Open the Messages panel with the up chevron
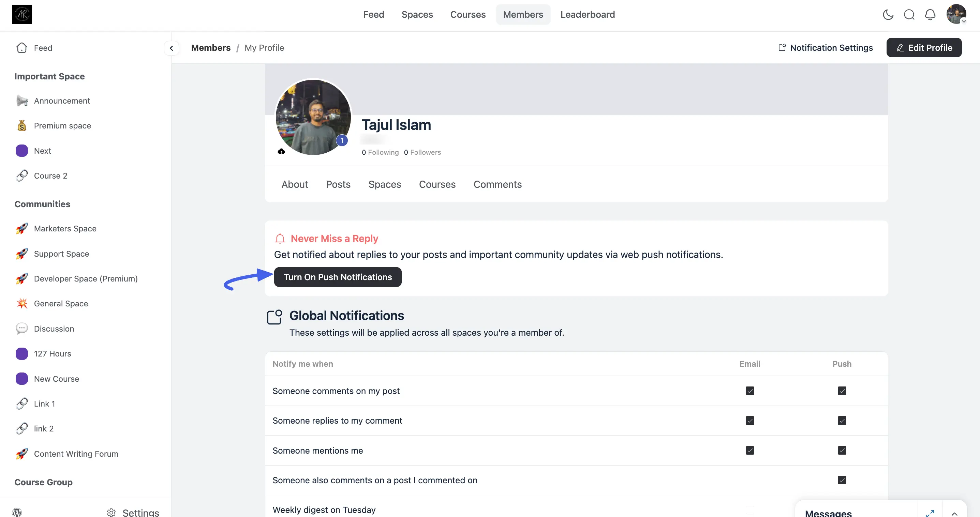Screen dimensions: 980x517 coord(954,514)
